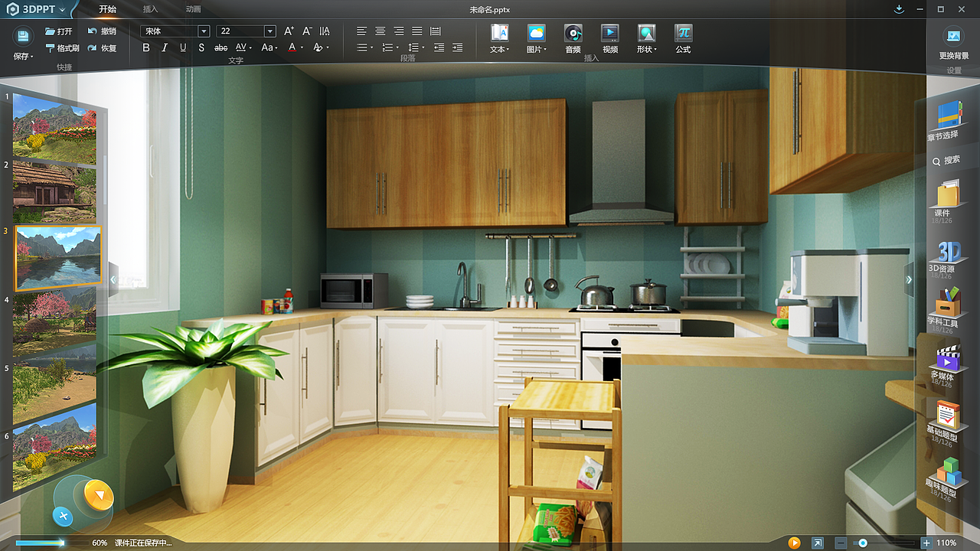Collapse the slide panel with left arrow
Screen dimensions: 980x551
point(113,280)
